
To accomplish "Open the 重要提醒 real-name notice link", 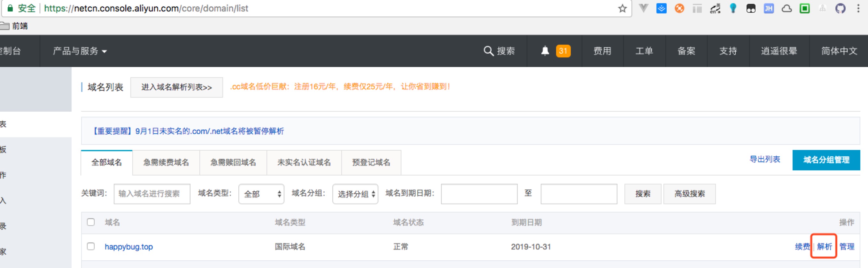I will pyautogui.click(x=188, y=131).
